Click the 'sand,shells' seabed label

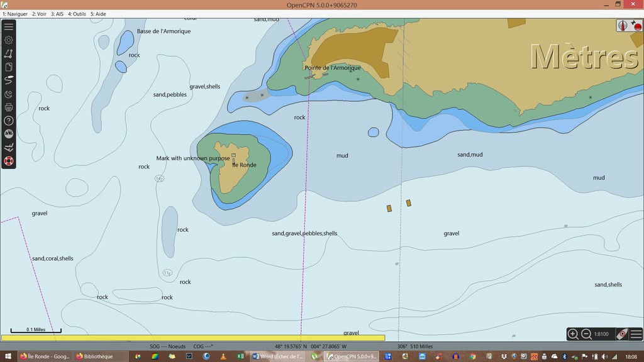(608, 285)
